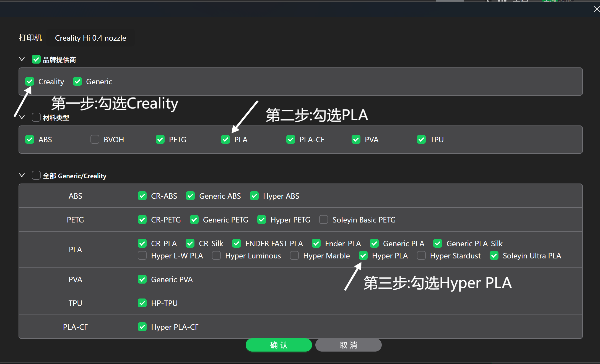The image size is (600, 364).
Task: Uncheck the HP-TPU filament
Action: pyautogui.click(x=142, y=303)
